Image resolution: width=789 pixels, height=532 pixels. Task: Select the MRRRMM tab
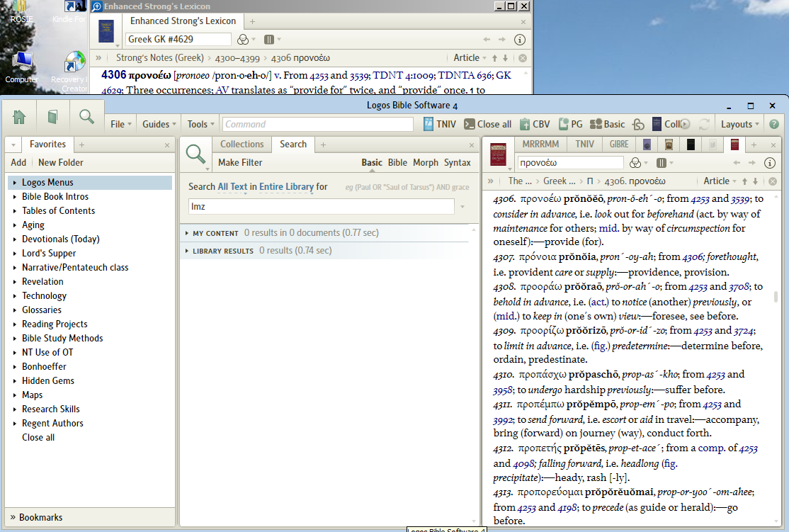click(x=540, y=144)
